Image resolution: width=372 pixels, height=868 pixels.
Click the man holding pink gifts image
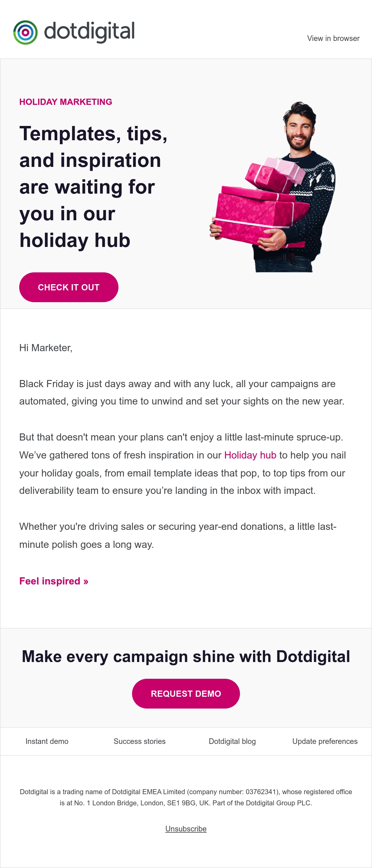[273, 187]
